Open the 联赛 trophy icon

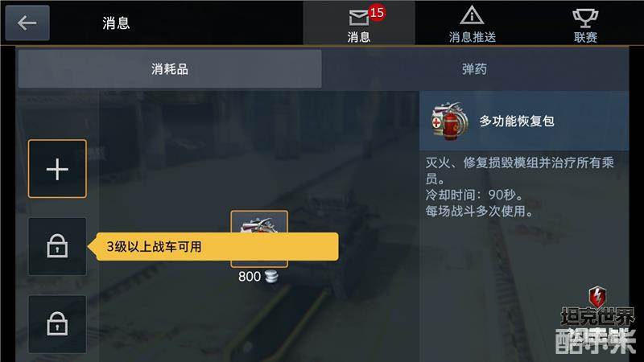[585, 19]
